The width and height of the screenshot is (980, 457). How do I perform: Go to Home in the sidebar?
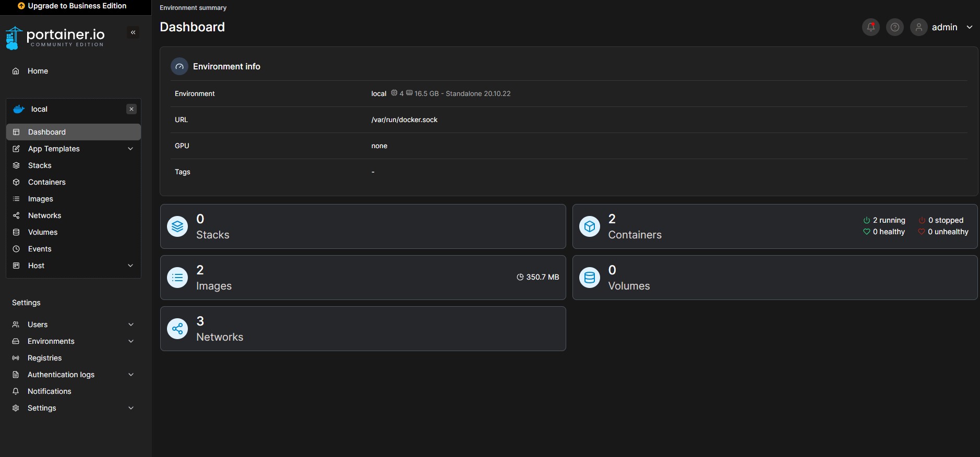click(x=74, y=71)
